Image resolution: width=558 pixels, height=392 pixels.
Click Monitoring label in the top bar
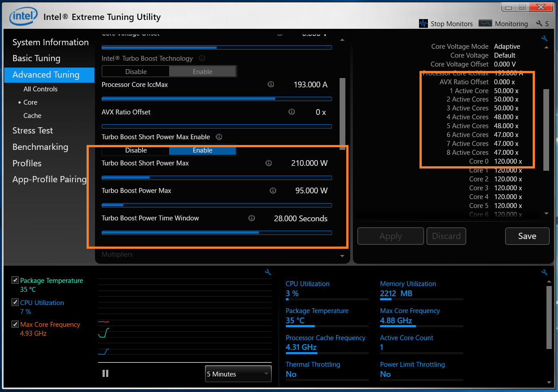(511, 24)
